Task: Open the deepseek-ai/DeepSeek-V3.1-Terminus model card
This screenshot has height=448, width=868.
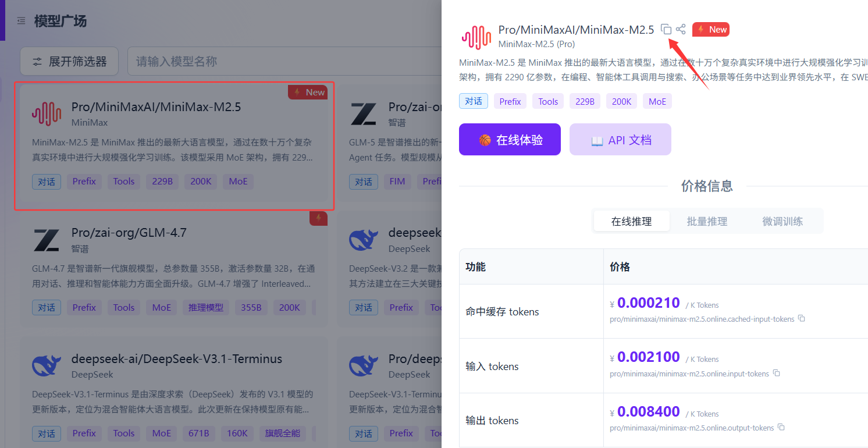Action: [x=174, y=393]
